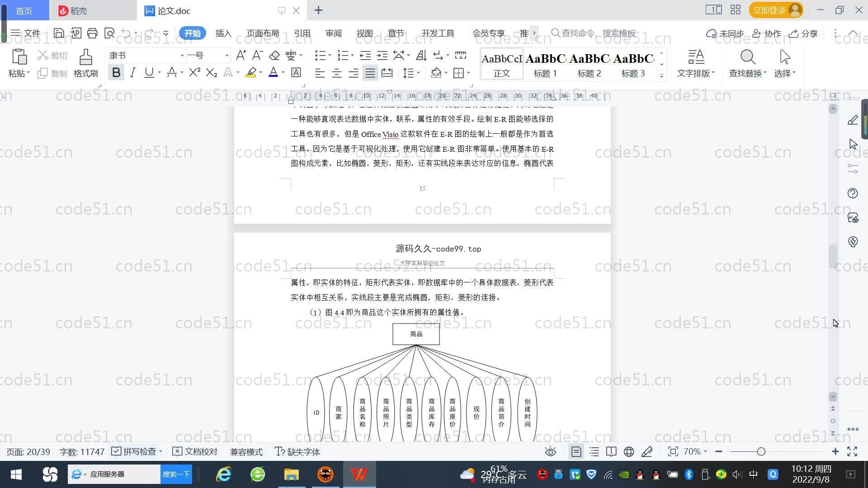This screenshot has height=488, width=868.
Task: Click the eraser clear formatting icon
Action: point(274,56)
